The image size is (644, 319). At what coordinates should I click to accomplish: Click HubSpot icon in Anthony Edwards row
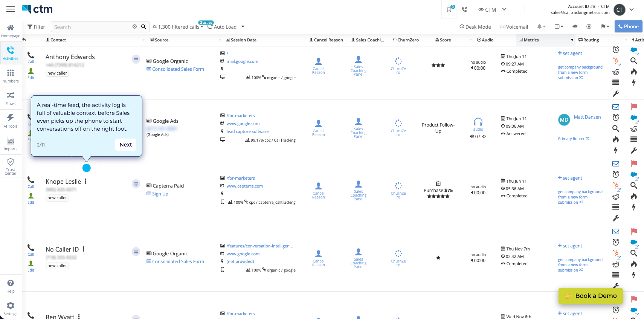[x=616, y=61]
